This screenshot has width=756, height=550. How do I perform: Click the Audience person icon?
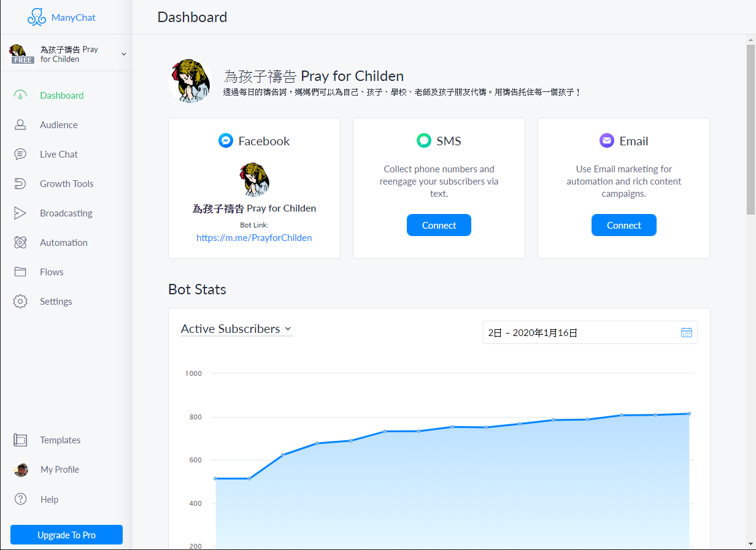[20, 124]
